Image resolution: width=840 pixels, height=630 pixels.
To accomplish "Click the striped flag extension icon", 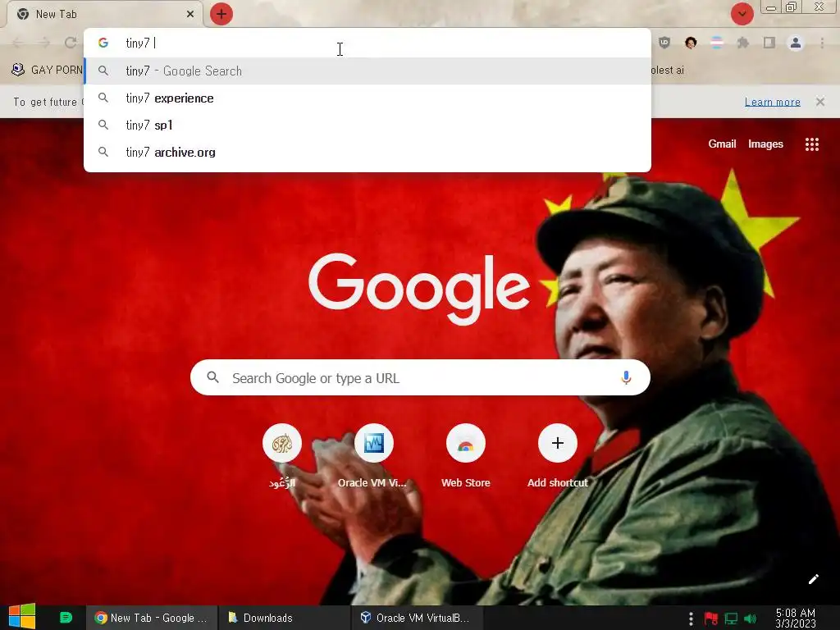I will (717, 43).
